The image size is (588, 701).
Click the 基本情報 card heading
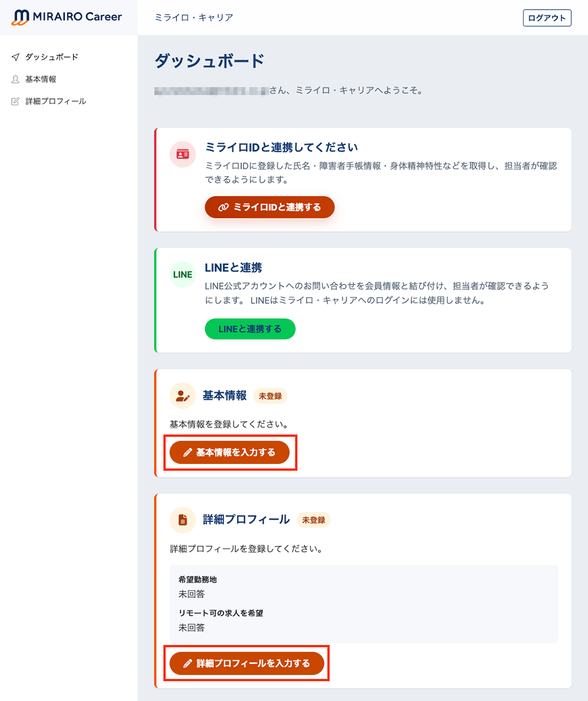pyautogui.click(x=224, y=395)
